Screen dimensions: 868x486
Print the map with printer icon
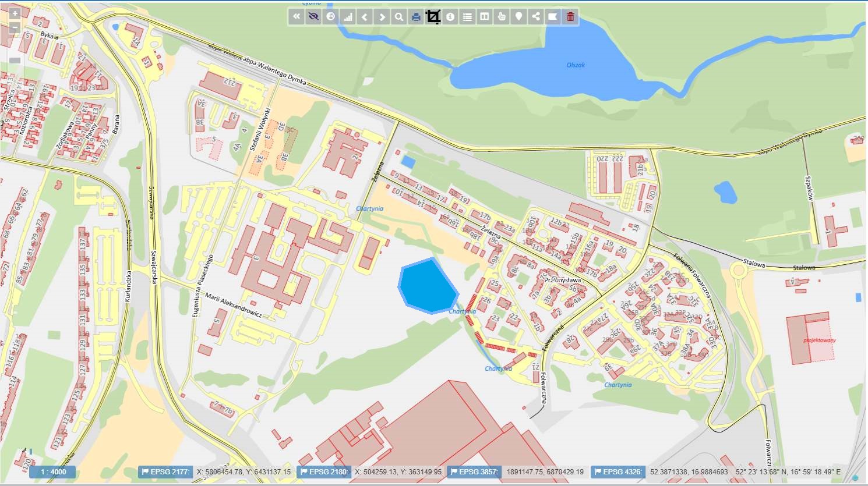coord(416,17)
